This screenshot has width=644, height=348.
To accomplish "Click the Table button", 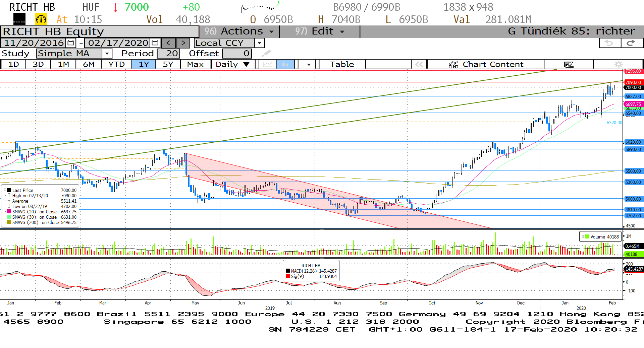I will point(342,64).
